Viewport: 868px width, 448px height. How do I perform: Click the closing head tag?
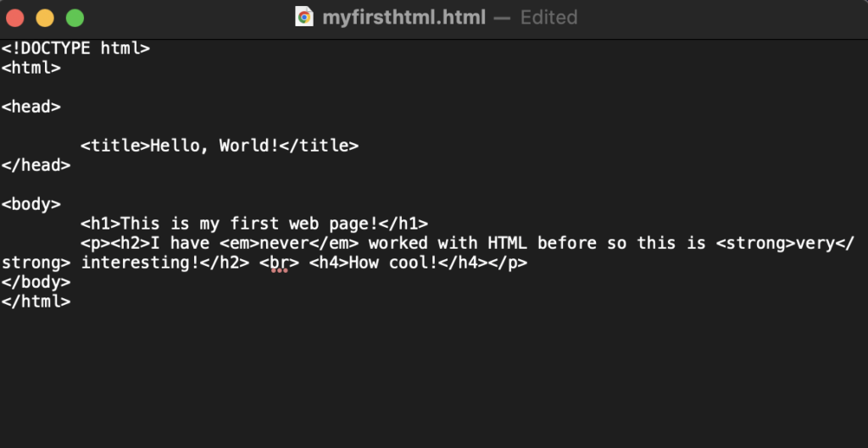[x=36, y=165]
